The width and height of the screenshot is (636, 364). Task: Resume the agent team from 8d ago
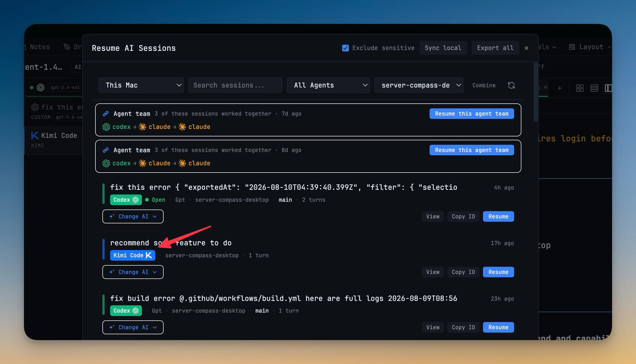pyautogui.click(x=472, y=150)
